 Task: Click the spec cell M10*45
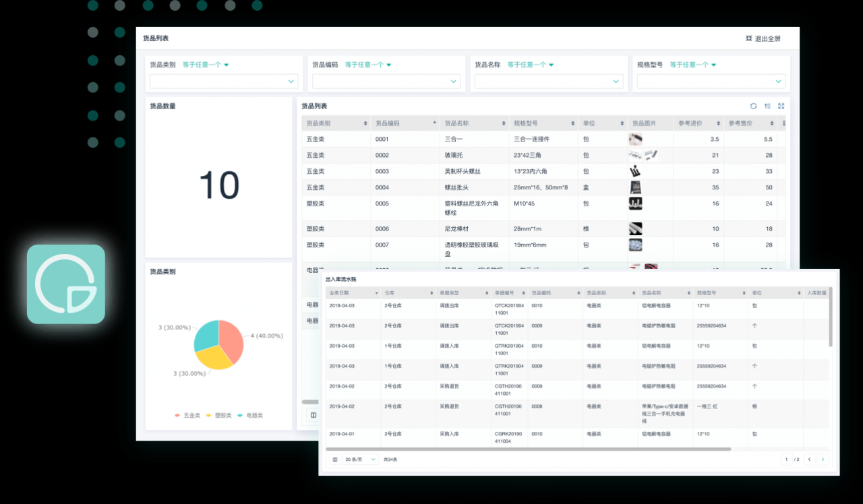tap(525, 203)
